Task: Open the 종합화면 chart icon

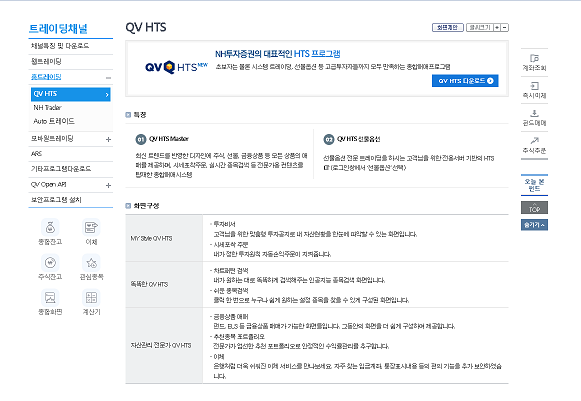Action: point(50,298)
